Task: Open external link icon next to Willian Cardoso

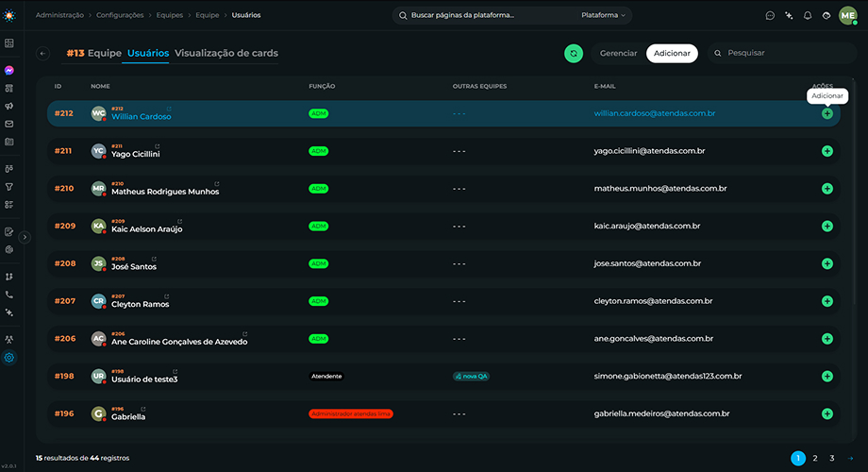Action: [x=169, y=109]
